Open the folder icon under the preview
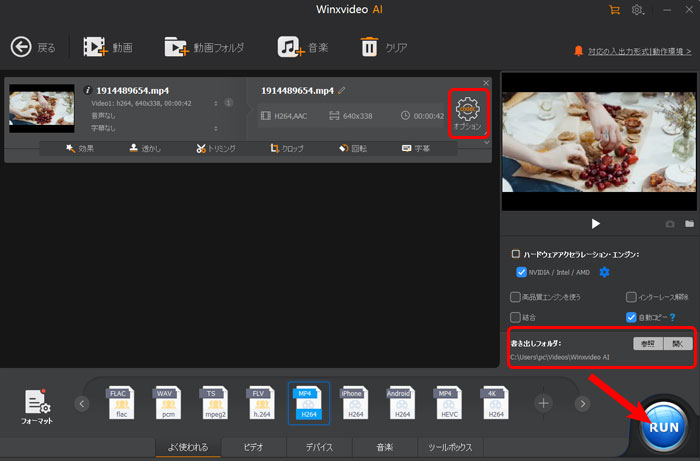 [x=690, y=223]
